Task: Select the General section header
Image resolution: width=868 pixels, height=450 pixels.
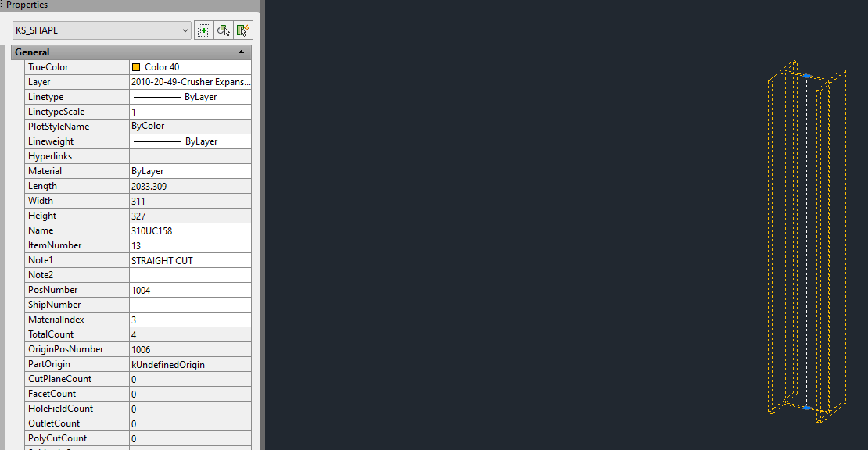Action: 131,52
